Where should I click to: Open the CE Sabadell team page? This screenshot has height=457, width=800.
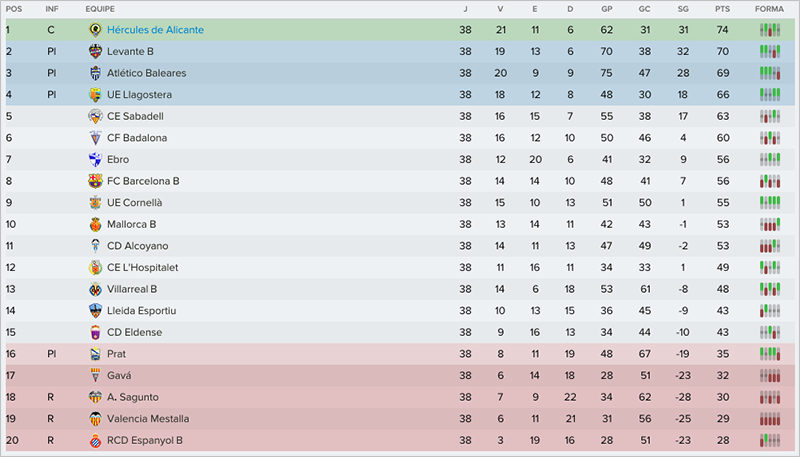[x=135, y=116]
